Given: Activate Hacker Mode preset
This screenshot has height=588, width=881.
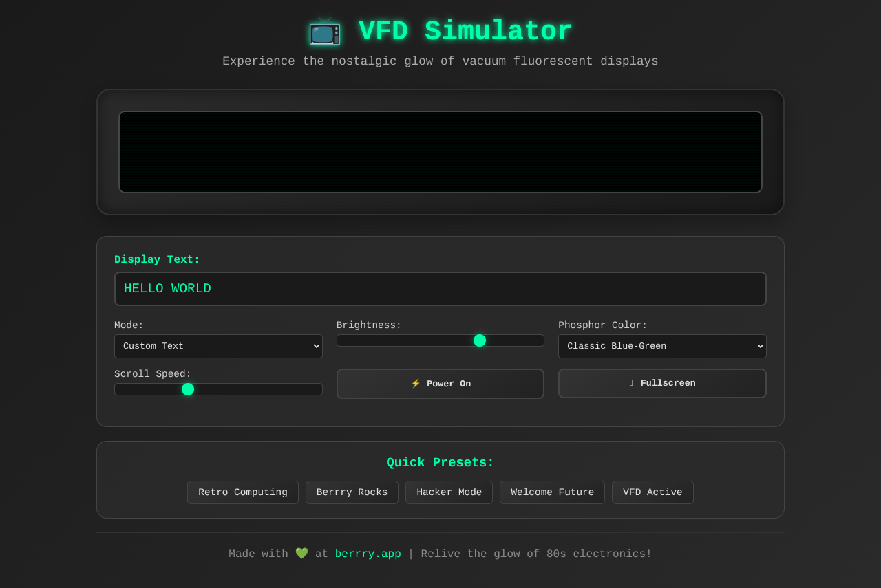Looking at the screenshot, I should point(449,492).
